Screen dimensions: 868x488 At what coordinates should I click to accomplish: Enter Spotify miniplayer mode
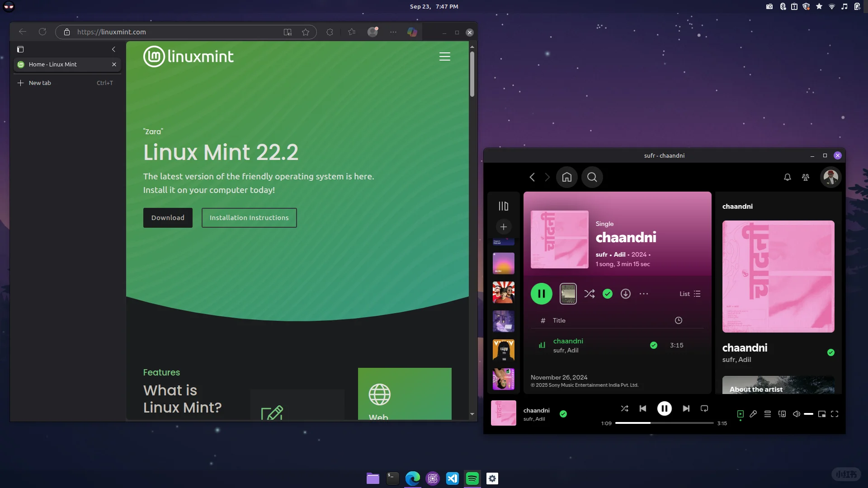[x=823, y=414]
